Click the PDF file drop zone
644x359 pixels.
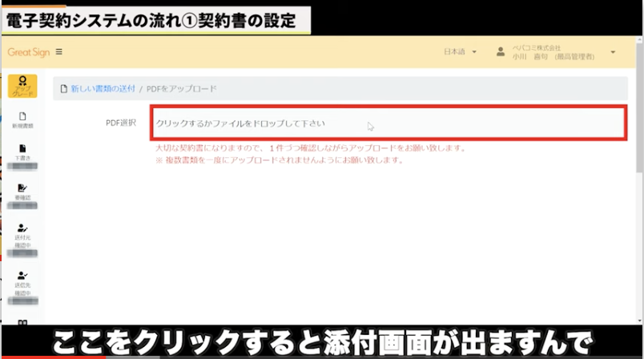coord(387,123)
